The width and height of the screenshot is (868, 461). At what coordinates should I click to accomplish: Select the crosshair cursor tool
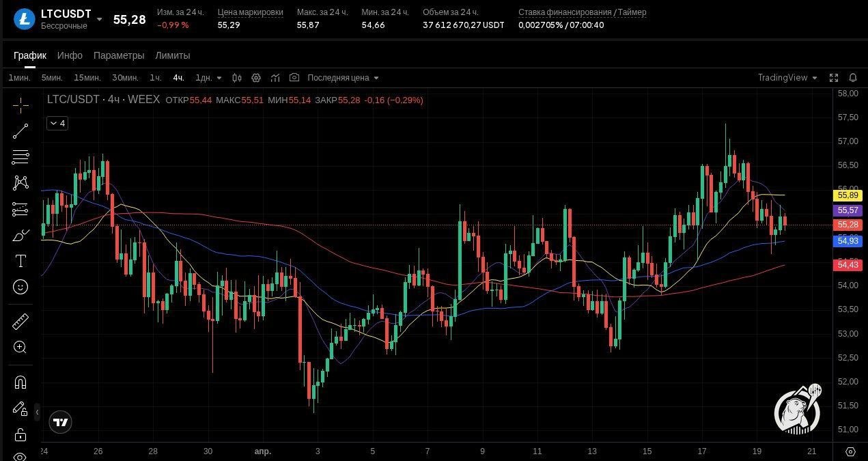tap(20, 105)
